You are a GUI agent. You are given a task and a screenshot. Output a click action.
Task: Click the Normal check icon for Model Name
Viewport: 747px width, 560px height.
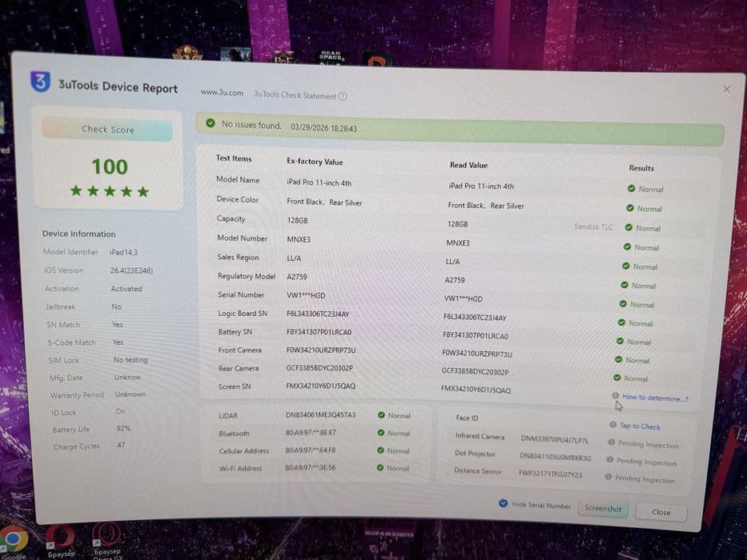click(631, 189)
